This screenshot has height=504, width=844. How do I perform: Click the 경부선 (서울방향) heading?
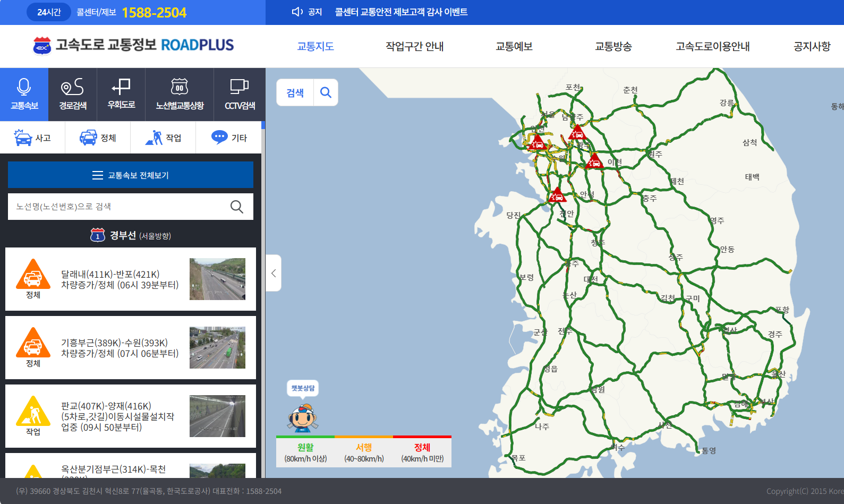coord(140,235)
